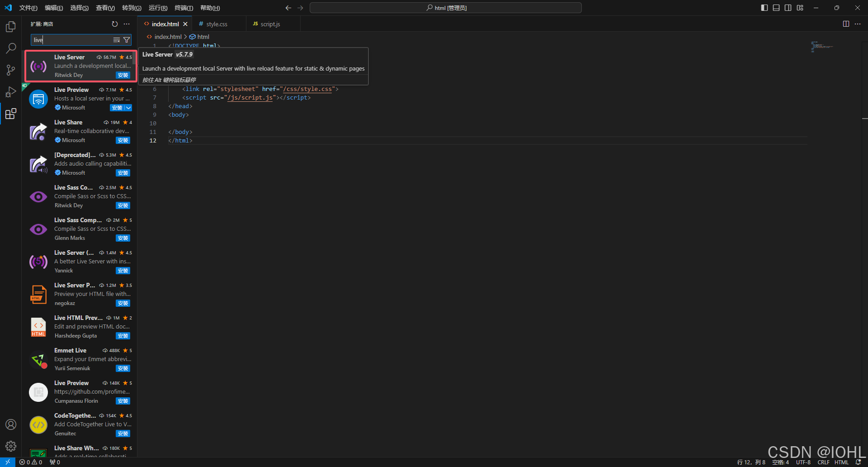
Task: Click the ports forwarded status item
Action: click(x=55, y=462)
